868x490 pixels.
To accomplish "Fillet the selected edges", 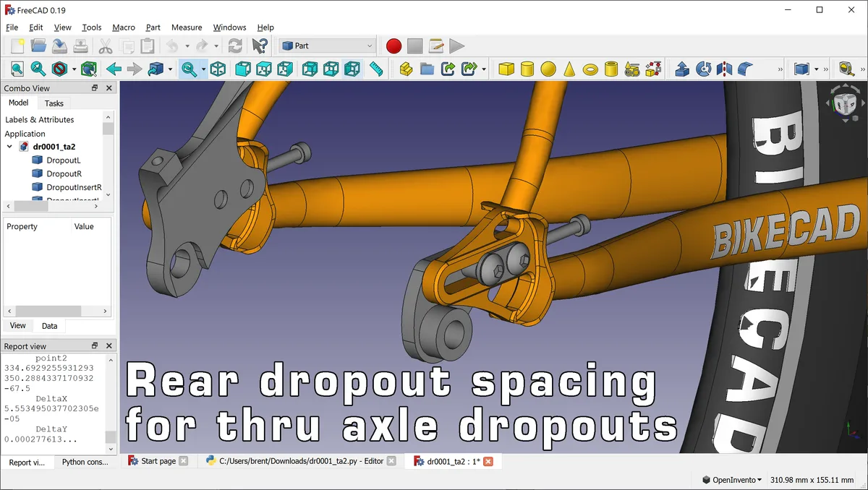I will 745,69.
